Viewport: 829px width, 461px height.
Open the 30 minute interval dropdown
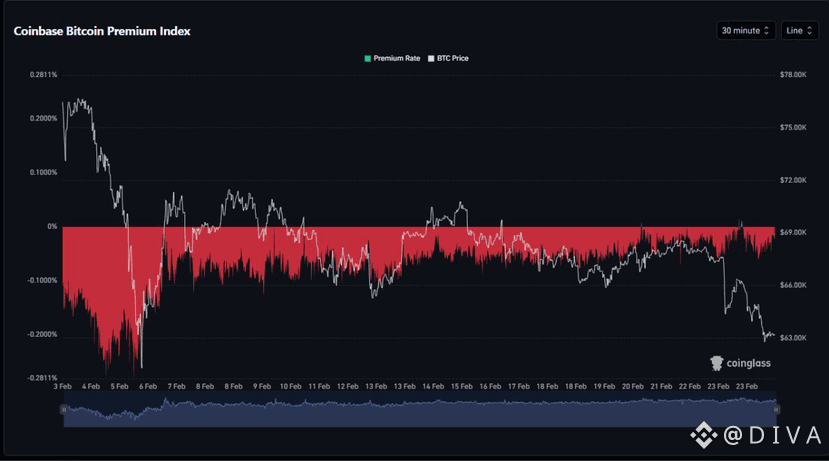pyautogui.click(x=745, y=31)
